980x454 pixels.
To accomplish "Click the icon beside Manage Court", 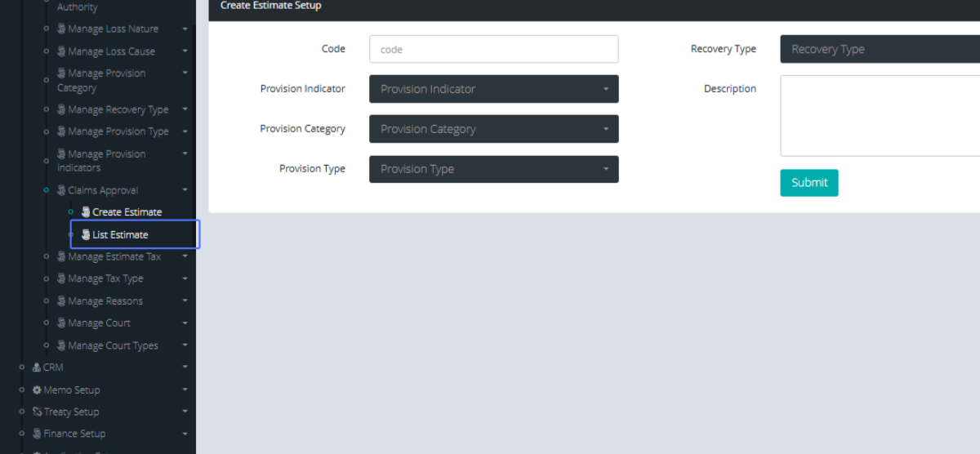I will click(x=61, y=323).
